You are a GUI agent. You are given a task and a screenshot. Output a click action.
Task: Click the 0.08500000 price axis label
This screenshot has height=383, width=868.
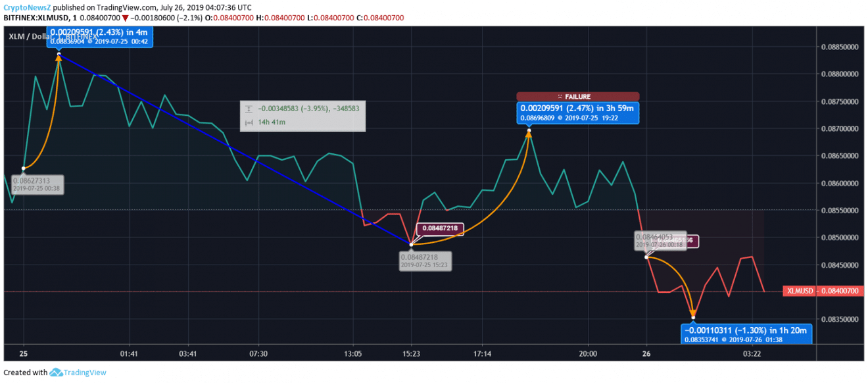(838, 238)
